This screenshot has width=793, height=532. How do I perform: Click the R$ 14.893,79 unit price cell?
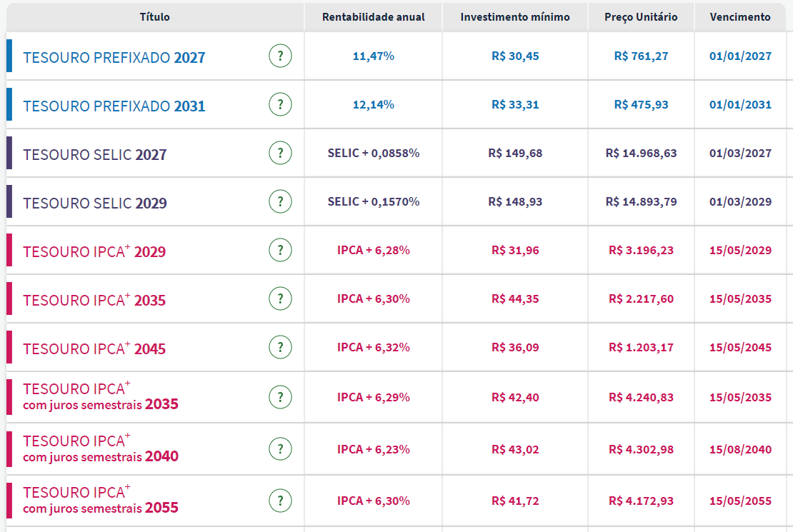coord(641,202)
